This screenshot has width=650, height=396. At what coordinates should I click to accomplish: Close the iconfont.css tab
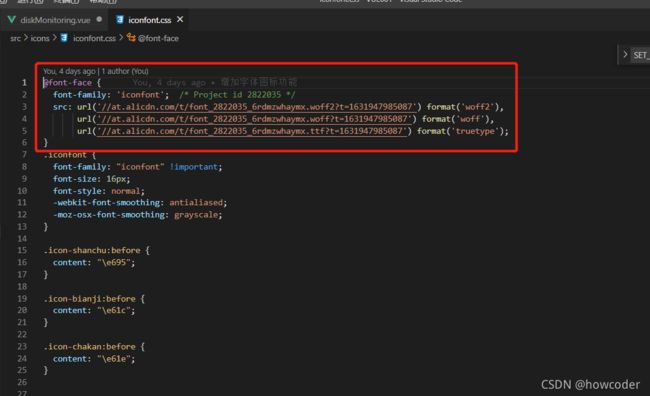point(180,19)
